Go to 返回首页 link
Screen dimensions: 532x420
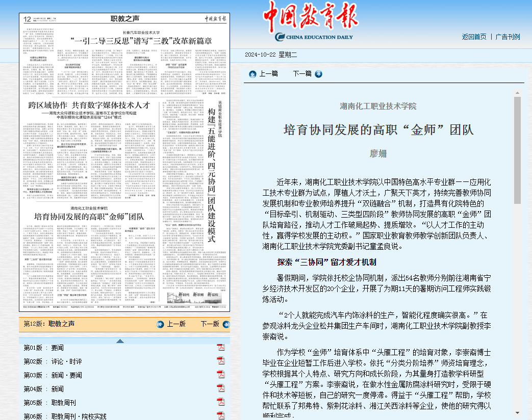click(x=474, y=37)
